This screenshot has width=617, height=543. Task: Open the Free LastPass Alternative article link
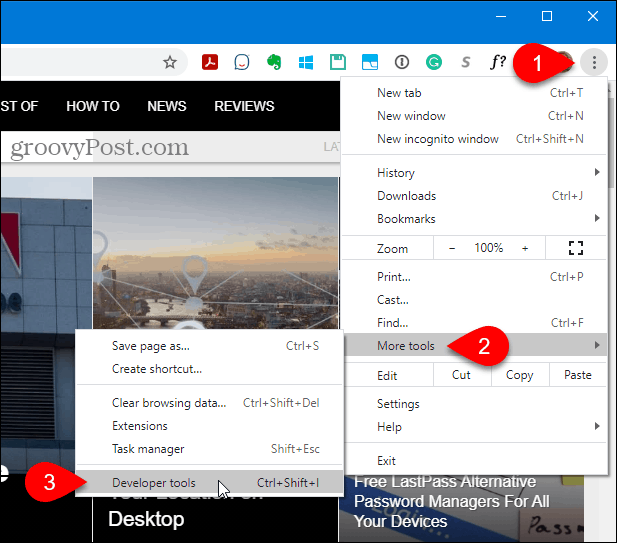pyautogui.click(x=451, y=501)
